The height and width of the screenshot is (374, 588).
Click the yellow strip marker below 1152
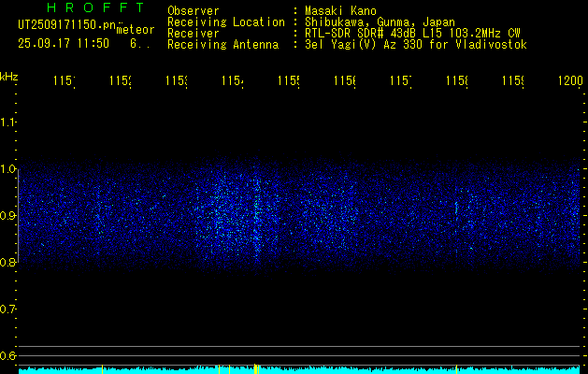pos(102,369)
